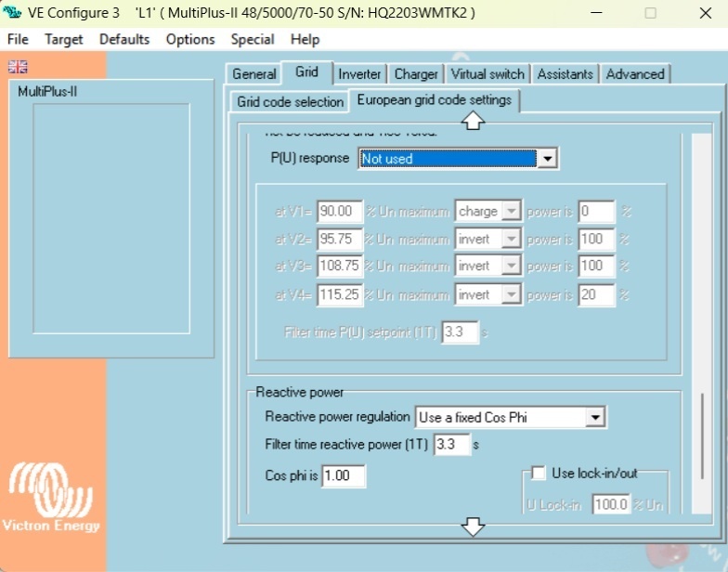Close the VE Configure window

tap(706, 13)
